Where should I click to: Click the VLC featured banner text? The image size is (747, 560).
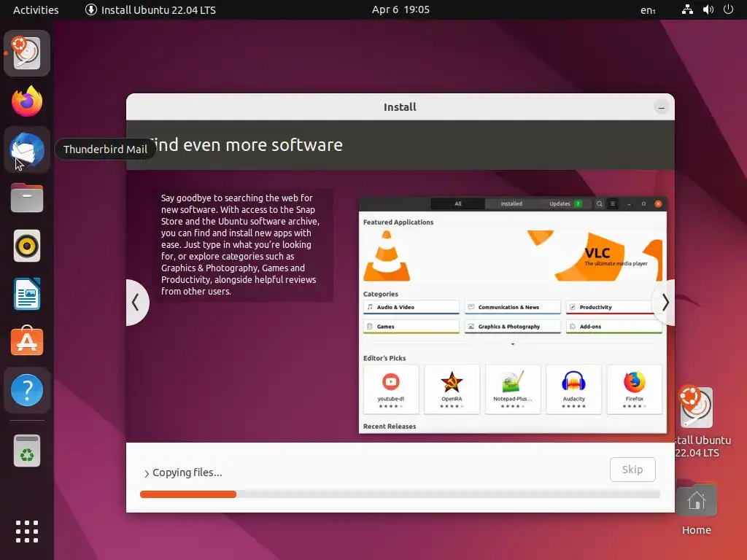614,256
